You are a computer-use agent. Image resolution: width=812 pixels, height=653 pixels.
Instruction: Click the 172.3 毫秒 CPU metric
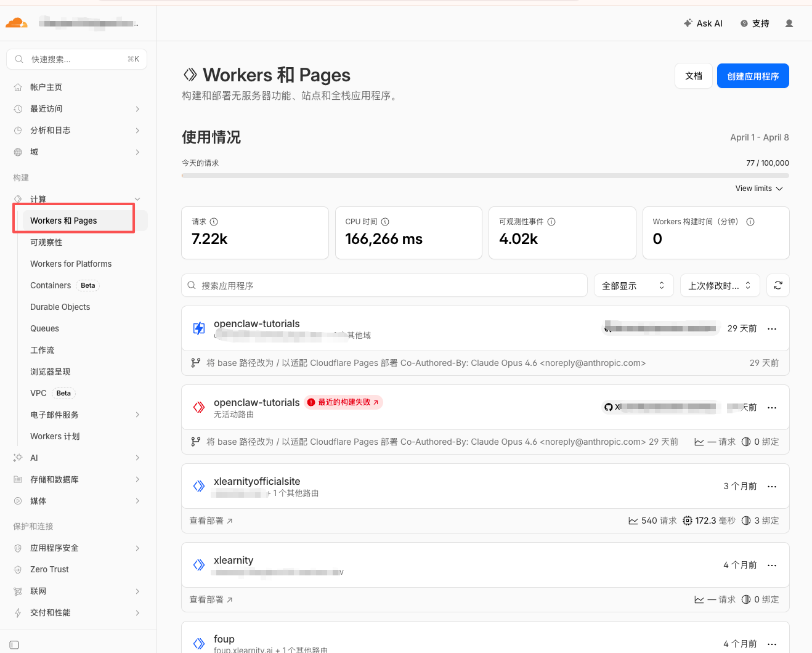[709, 521]
